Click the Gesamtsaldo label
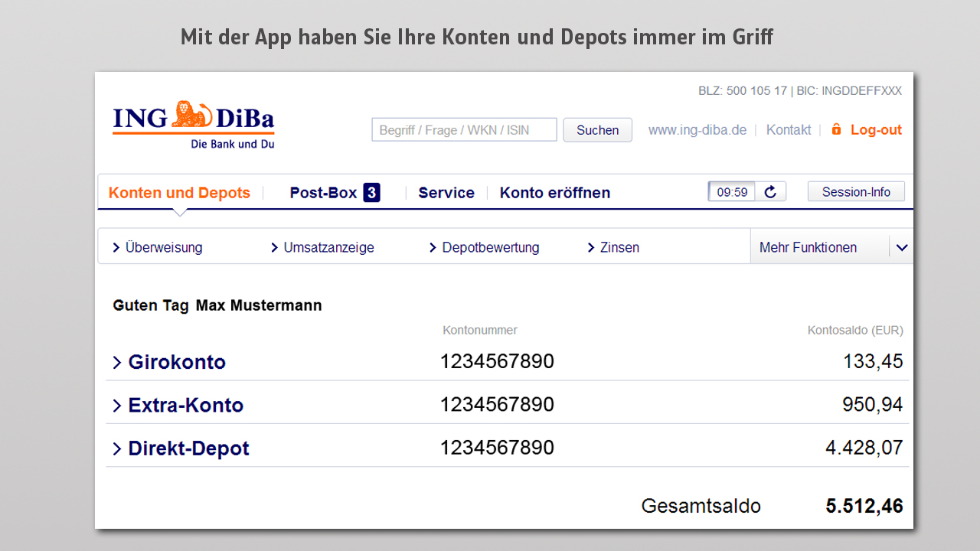The width and height of the screenshot is (980, 551). pos(701,506)
